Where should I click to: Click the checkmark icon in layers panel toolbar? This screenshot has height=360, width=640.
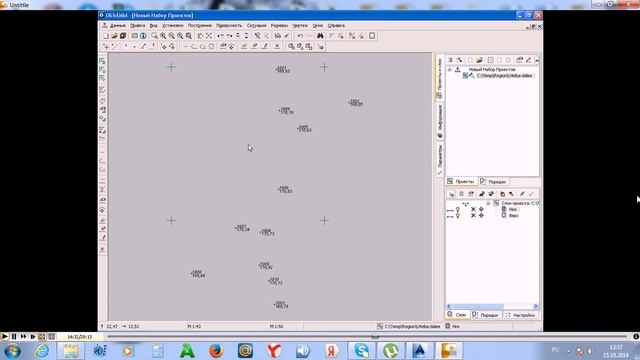531,194
